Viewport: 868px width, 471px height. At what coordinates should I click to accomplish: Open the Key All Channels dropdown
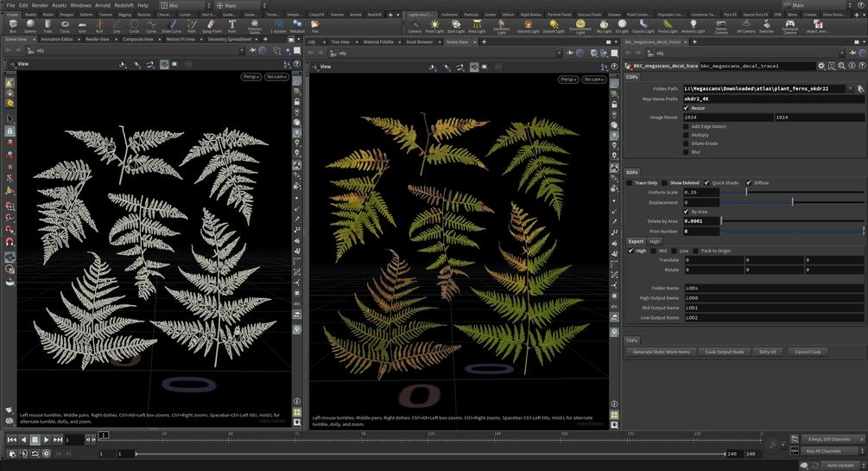tap(832, 451)
